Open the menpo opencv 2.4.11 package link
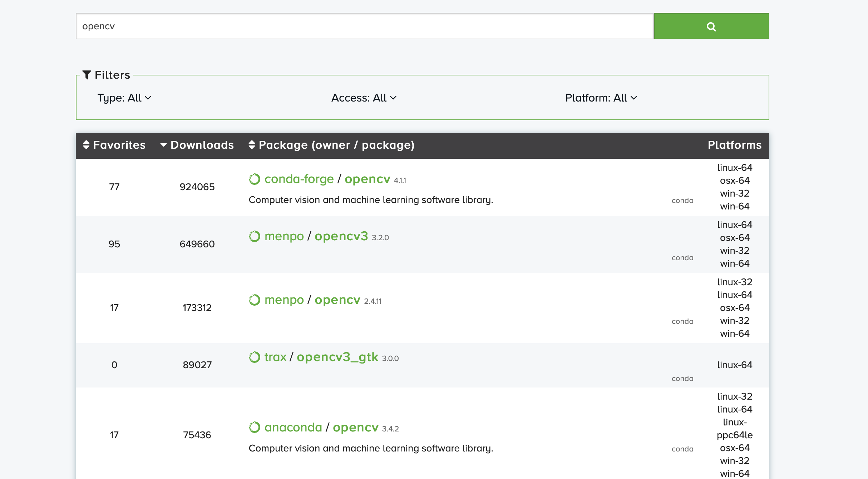The image size is (868, 479). pos(337,300)
